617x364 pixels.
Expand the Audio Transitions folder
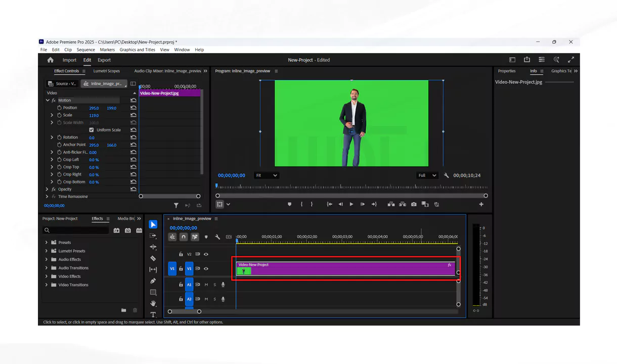(x=47, y=268)
